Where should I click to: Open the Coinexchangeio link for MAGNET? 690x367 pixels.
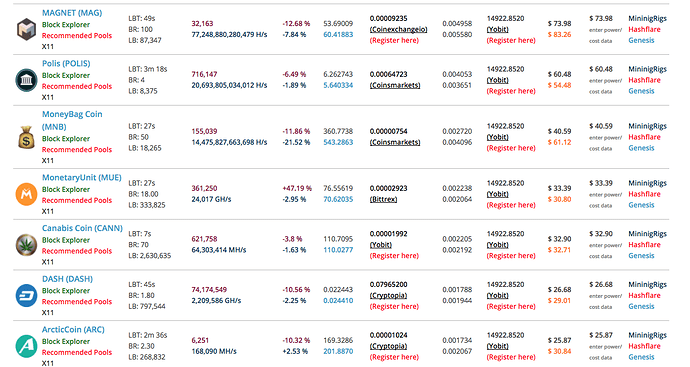[398, 29]
